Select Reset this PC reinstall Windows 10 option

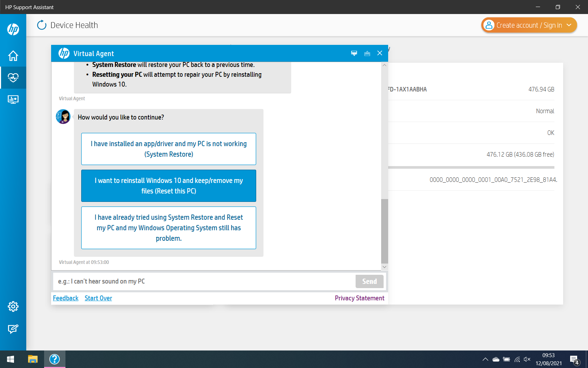(169, 186)
